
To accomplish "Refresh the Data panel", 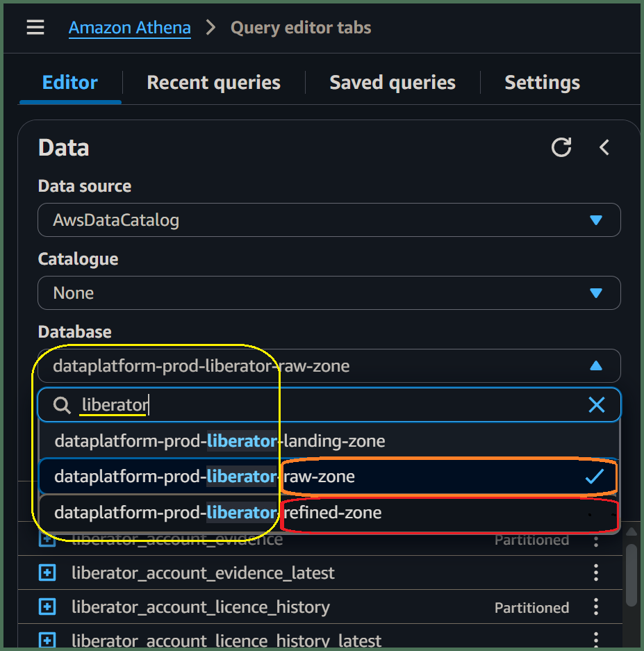I will (561, 147).
